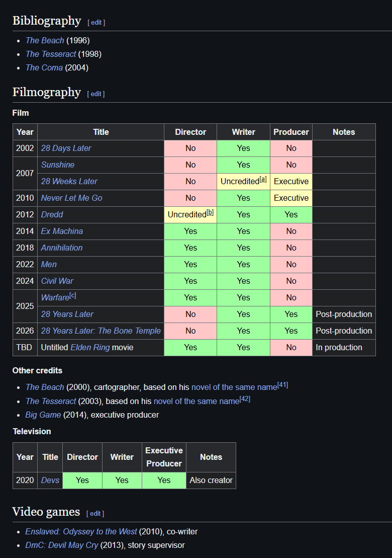Click edit link beside Filmography heading
The height and width of the screenshot is (558, 392).
[96, 94]
